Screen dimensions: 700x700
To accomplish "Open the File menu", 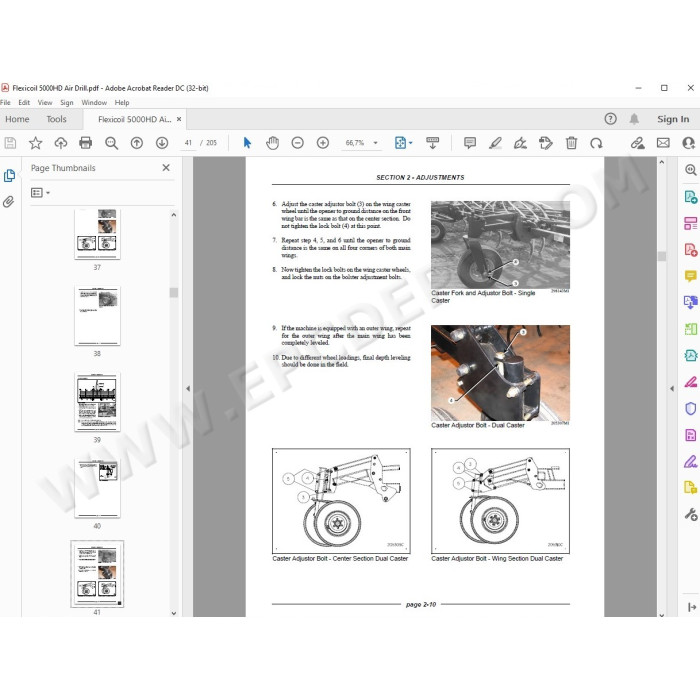I will coord(5,103).
